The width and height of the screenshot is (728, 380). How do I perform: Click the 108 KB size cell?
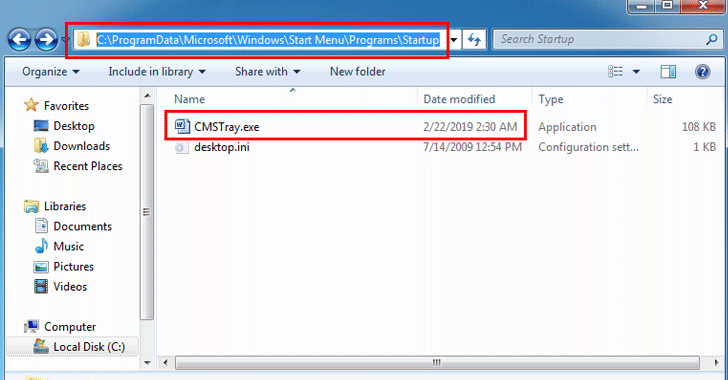click(698, 127)
